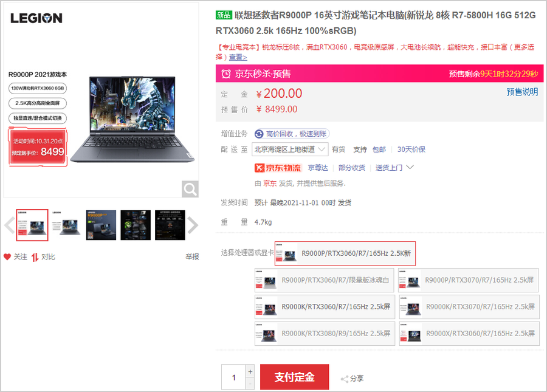Select R9000P/RTX3070/R7/165Hz 2.5k屏 option
The image size is (547, 392).
[468, 281]
